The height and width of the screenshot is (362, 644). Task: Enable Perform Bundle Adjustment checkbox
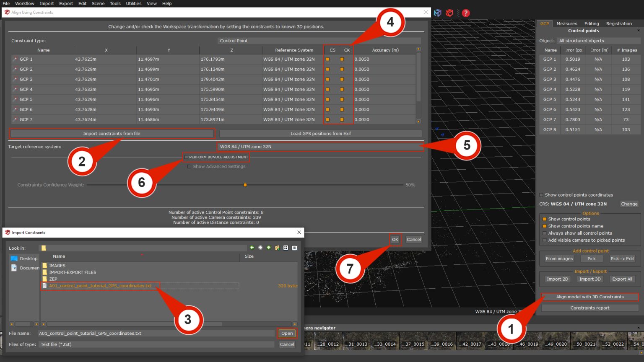(187, 157)
